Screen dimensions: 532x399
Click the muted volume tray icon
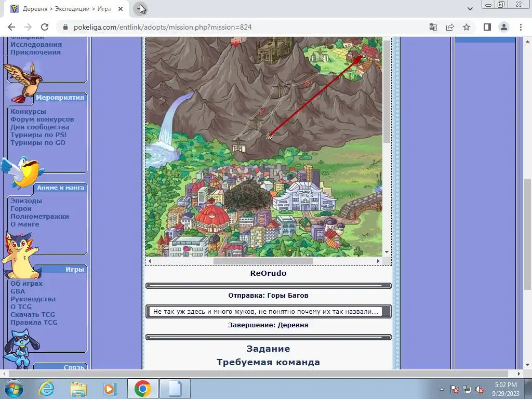(x=480, y=390)
